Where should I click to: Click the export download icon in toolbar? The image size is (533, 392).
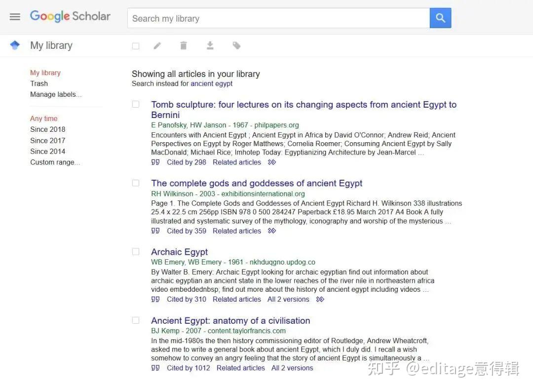coord(210,46)
